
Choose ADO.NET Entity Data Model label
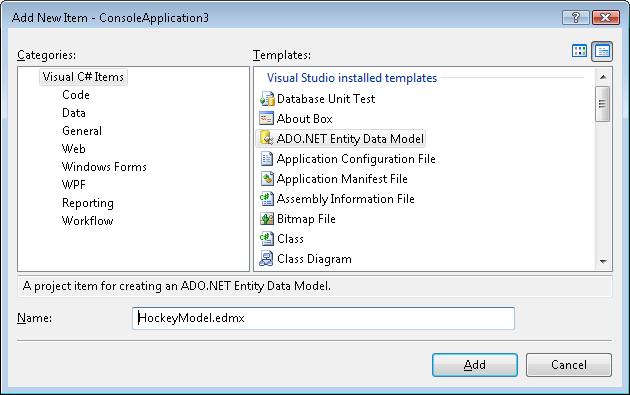[350, 139]
